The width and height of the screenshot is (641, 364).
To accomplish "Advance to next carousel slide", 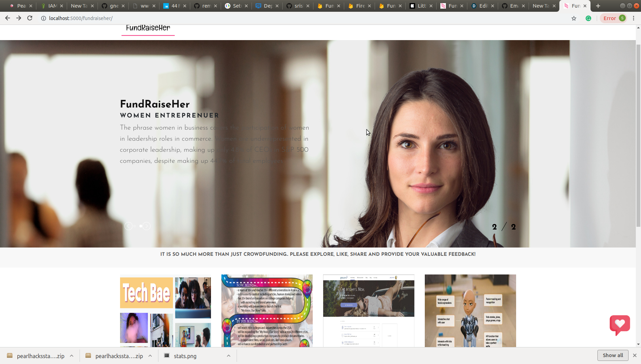I will 147,226.
